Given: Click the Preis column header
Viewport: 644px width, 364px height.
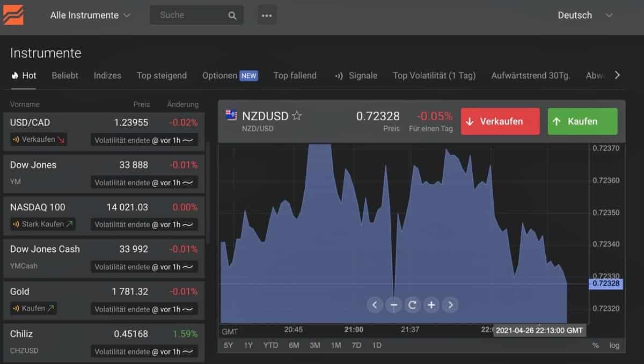Looking at the screenshot, I should [x=142, y=104].
